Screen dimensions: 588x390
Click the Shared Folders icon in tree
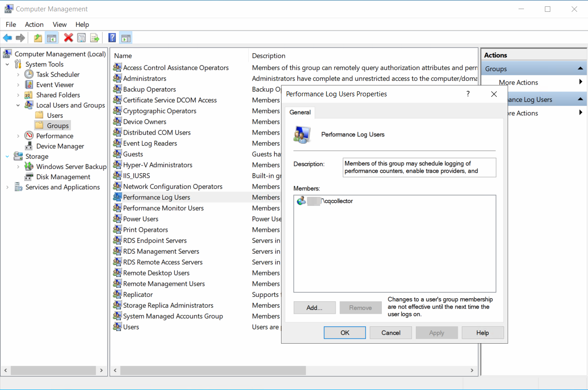coord(29,95)
